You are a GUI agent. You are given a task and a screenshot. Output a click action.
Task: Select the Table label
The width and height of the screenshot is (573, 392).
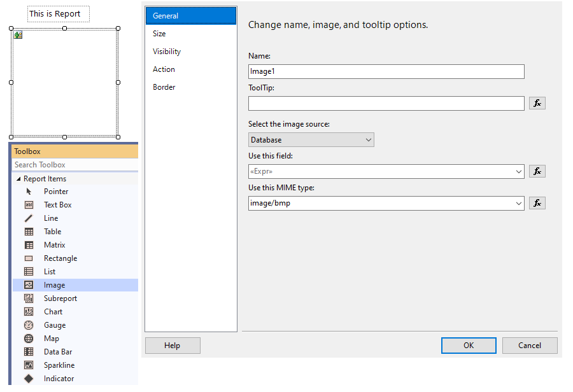53,232
